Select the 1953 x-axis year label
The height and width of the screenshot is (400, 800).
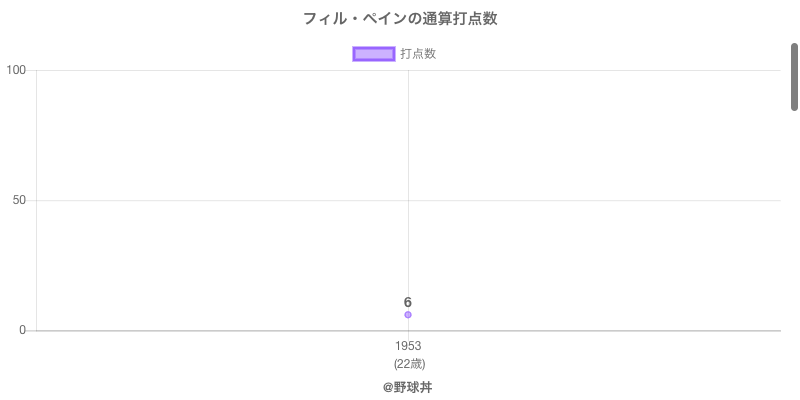point(408,346)
